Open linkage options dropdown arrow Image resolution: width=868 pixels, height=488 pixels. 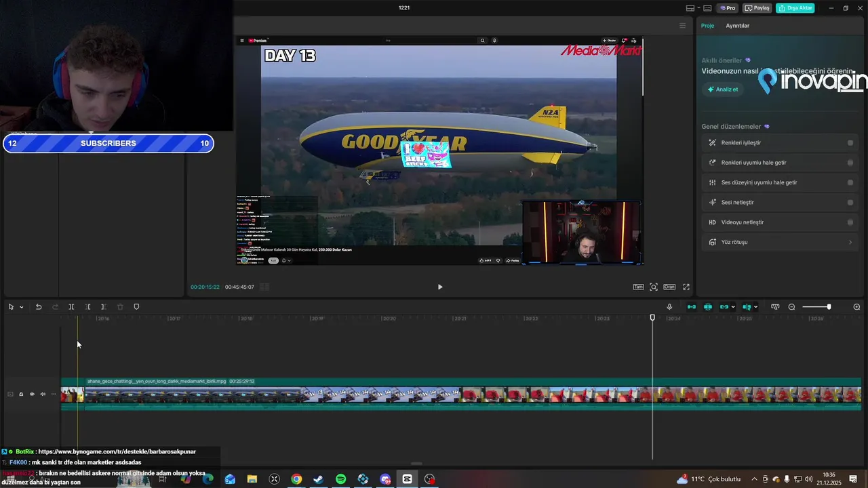(x=733, y=307)
